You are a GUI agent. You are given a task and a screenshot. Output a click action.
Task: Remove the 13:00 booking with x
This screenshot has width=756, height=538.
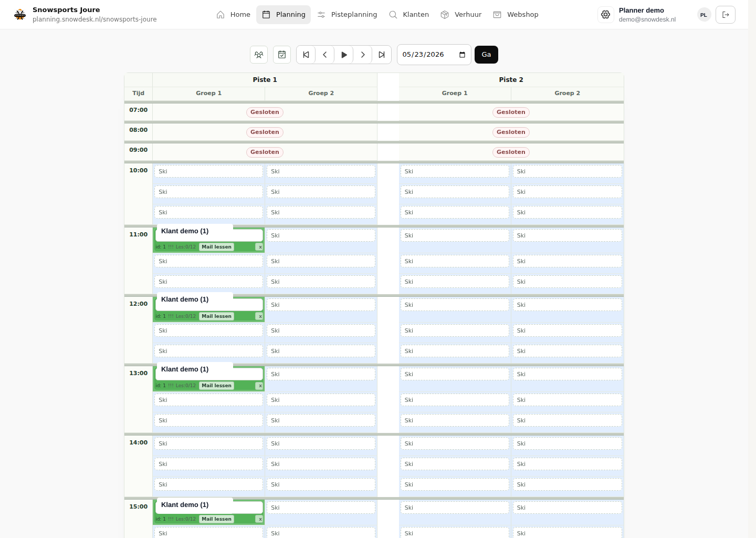coord(260,386)
